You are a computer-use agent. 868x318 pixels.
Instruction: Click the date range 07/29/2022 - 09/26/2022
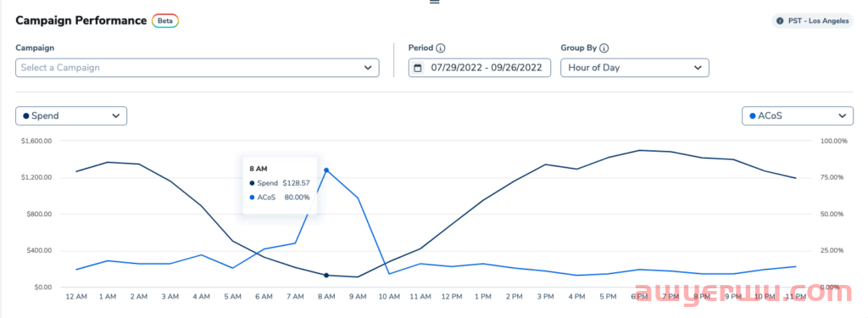(x=486, y=68)
